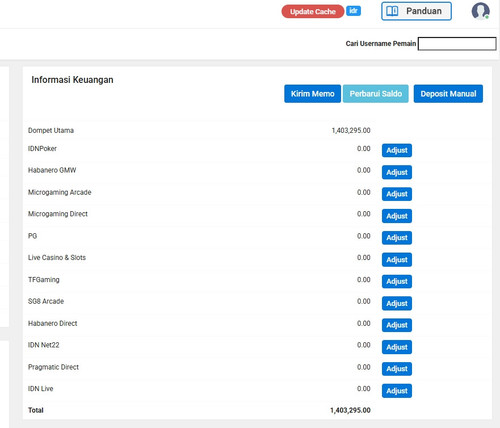Click the IDN Live 0.00 balance value
Image resolution: width=500 pixels, height=428 pixels.
point(364,389)
